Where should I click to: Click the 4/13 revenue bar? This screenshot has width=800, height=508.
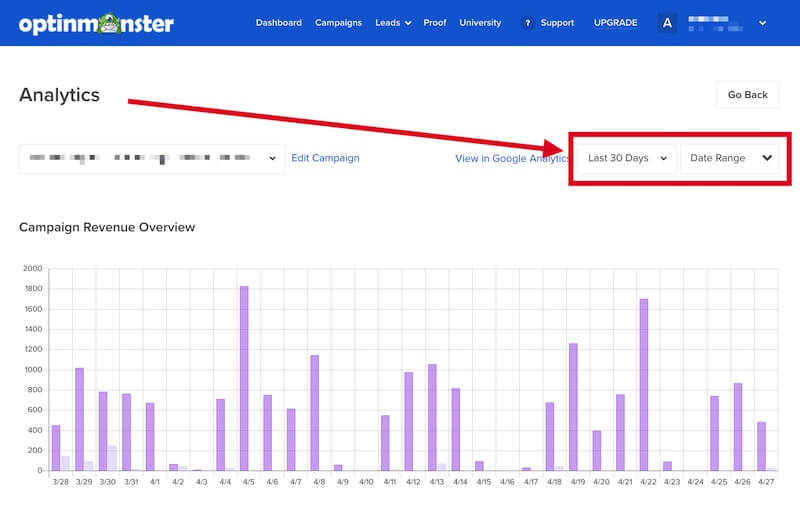pos(432,417)
